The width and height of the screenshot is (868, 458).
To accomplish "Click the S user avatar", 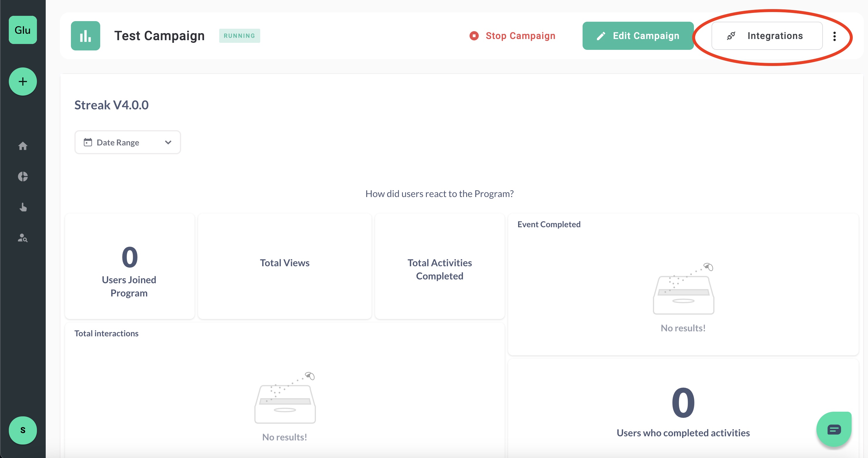I will click(23, 430).
